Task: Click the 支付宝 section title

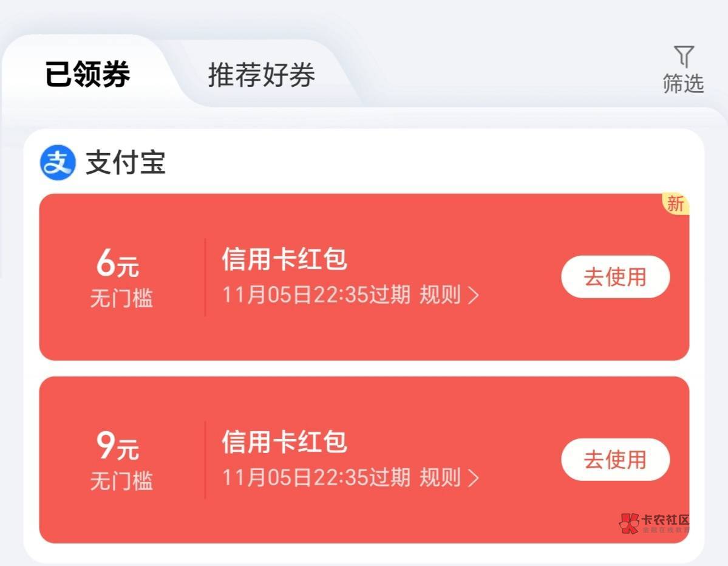Action: 125,163
